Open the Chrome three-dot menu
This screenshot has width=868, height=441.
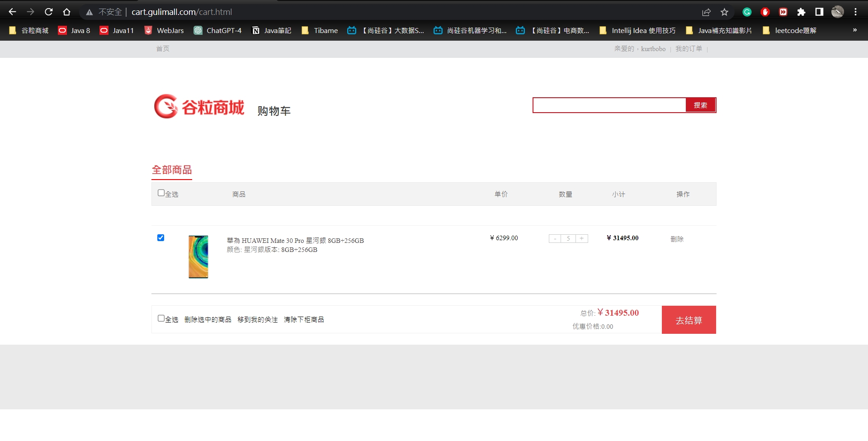tap(856, 12)
